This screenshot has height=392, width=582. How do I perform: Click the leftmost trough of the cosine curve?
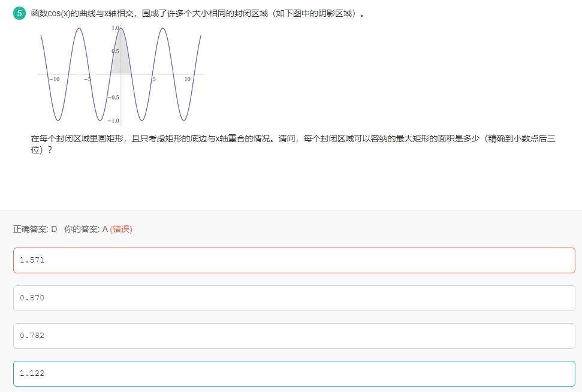tap(58, 120)
